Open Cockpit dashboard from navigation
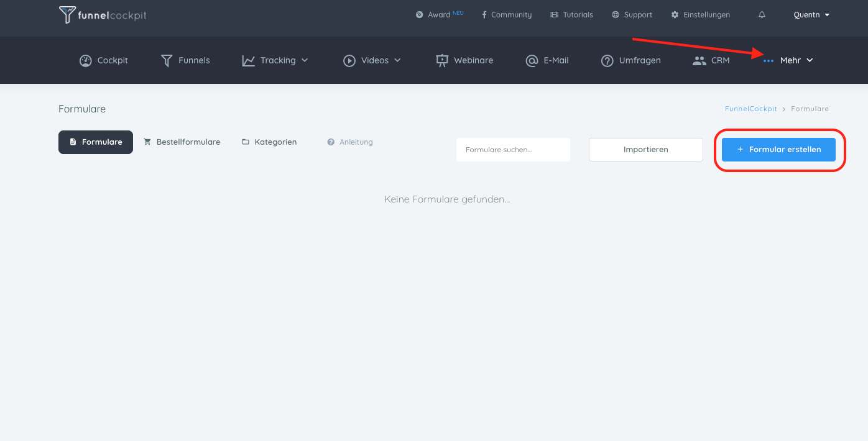This screenshot has height=441, width=868. coord(104,60)
